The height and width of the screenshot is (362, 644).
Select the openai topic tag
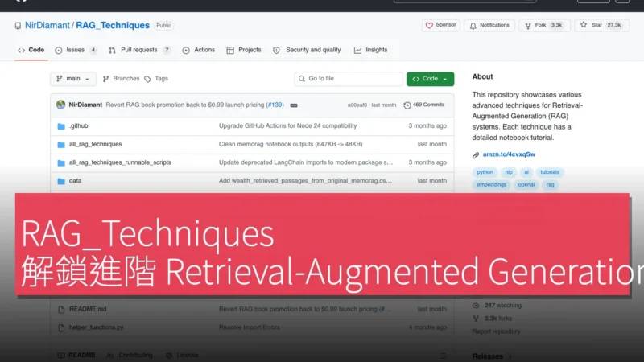pos(526,185)
